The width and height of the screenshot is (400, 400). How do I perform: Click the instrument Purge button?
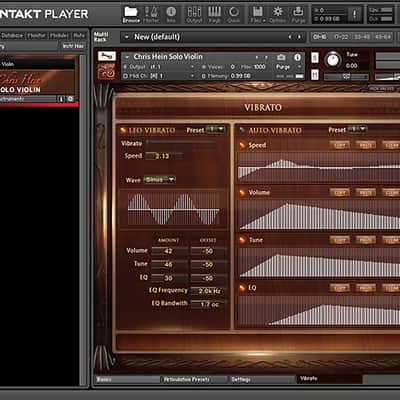283,67
